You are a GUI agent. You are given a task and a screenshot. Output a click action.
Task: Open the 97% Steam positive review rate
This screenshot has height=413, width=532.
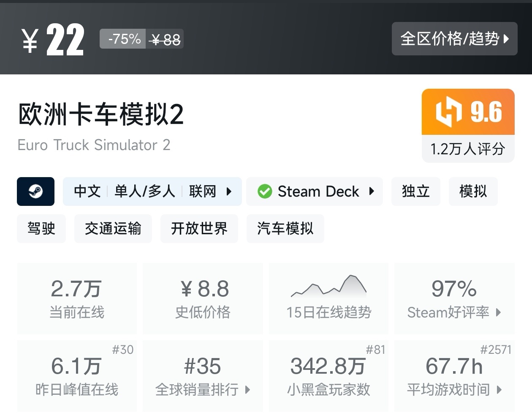(454, 298)
